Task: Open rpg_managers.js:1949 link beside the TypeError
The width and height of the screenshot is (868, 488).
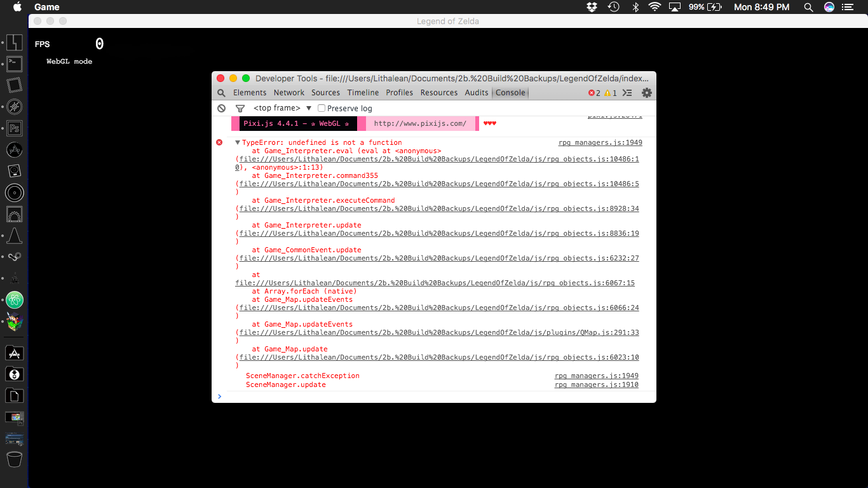Action: click(x=600, y=143)
